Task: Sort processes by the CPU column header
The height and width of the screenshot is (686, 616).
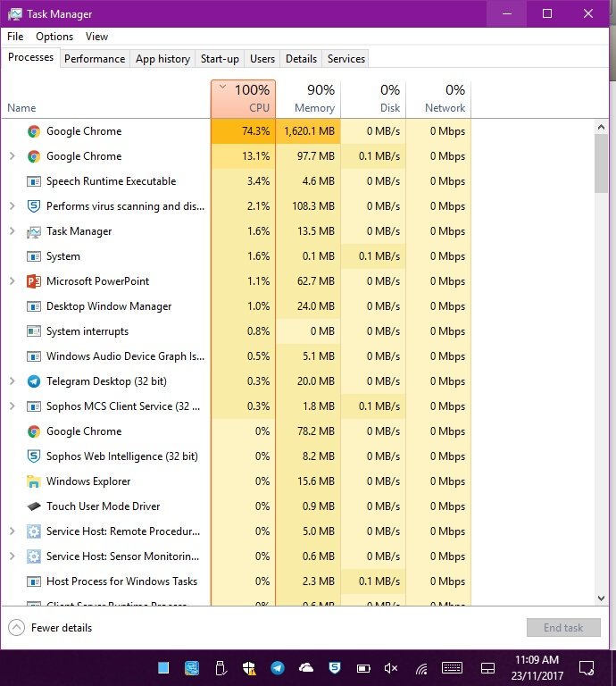Action: click(243, 99)
